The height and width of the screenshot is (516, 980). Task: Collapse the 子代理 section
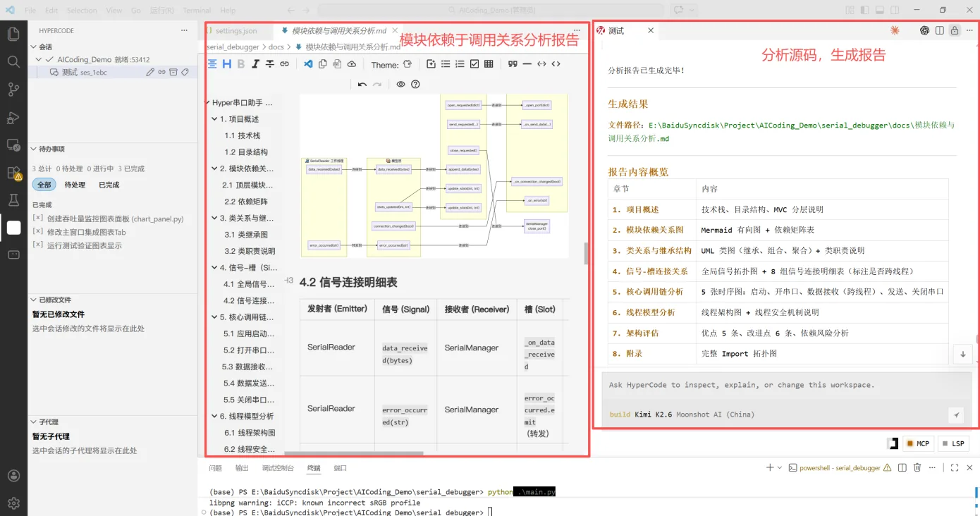34,422
